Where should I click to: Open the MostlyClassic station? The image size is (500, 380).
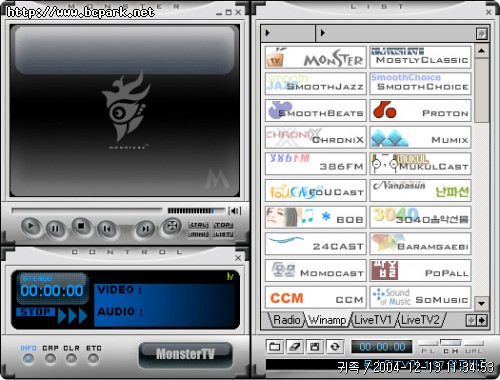(420, 57)
